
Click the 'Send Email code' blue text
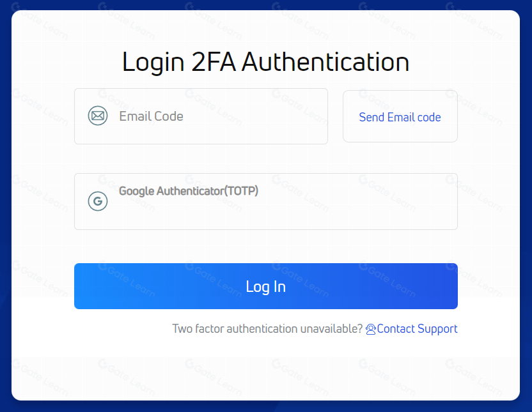click(400, 118)
